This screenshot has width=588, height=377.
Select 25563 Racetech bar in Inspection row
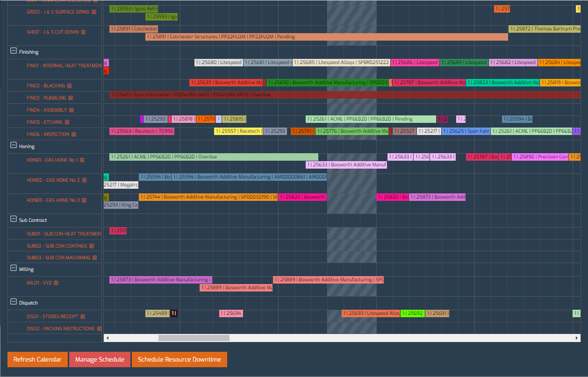pos(142,131)
